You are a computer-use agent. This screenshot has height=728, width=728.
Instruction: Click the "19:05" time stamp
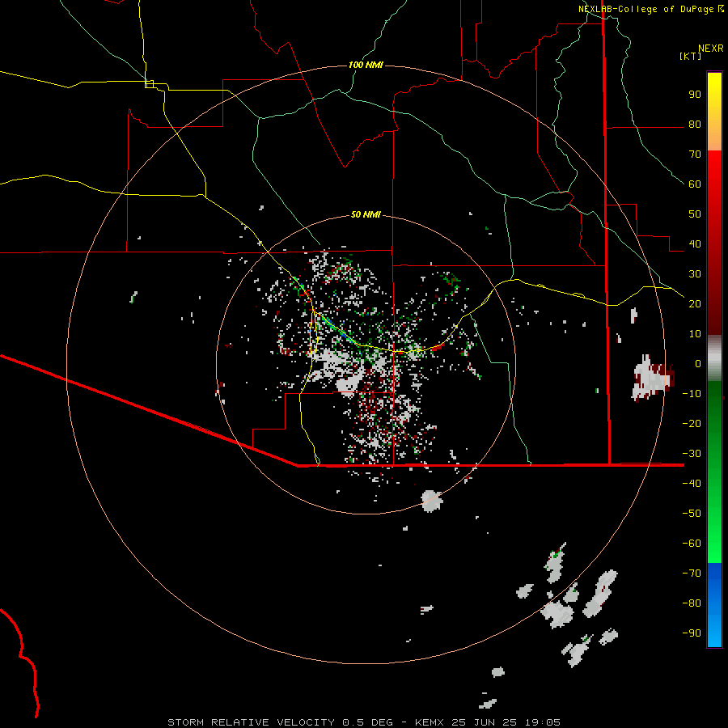pos(542,722)
